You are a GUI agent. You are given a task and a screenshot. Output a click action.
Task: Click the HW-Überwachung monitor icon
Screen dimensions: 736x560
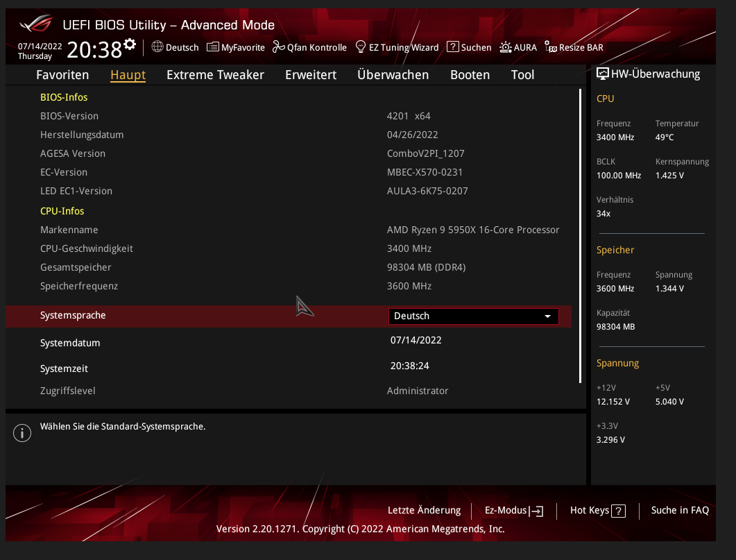pyautogui.click(x=602, y=74)
